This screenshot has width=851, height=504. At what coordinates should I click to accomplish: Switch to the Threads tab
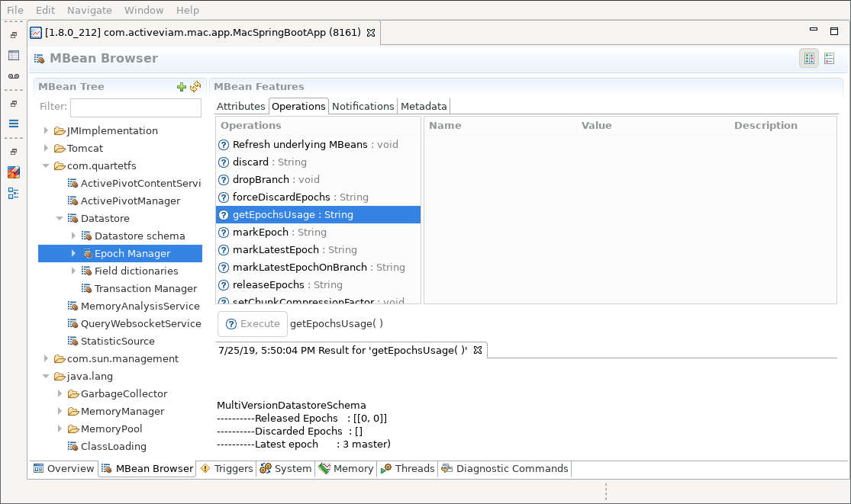click(x=408, y=469)
